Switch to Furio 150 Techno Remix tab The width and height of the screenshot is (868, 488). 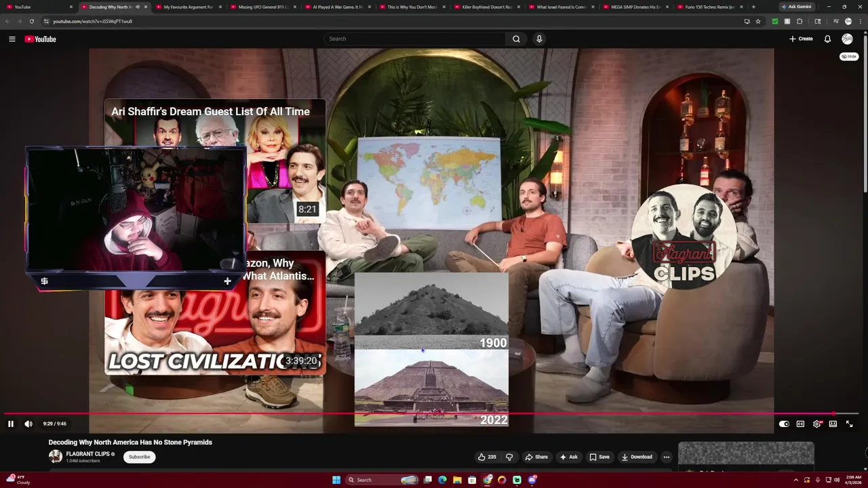711,7
